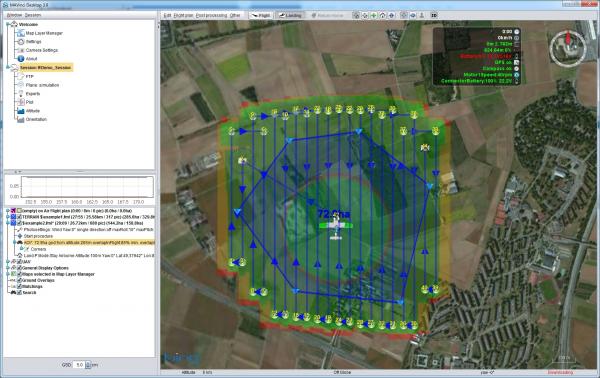
Task: Open the Altitude chart icon
Action: click(21, 111)
